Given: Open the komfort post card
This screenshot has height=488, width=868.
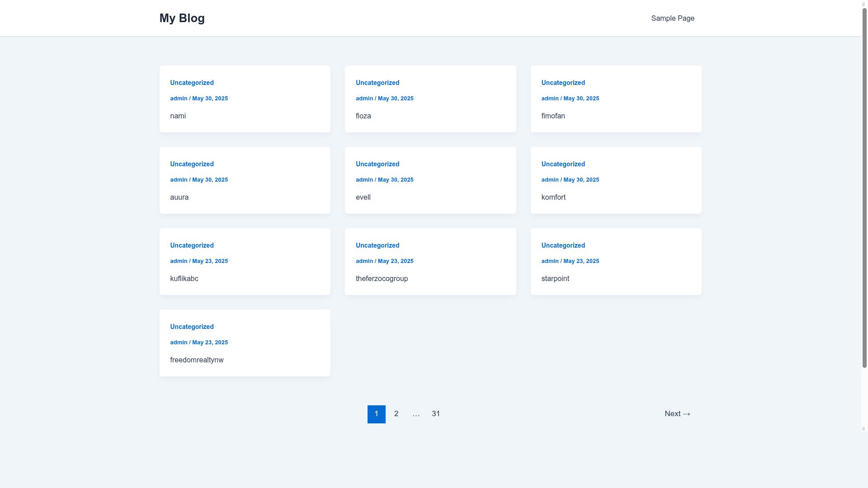Looking at the screenshot, I should pyautogui.click(x=553, y=197).
